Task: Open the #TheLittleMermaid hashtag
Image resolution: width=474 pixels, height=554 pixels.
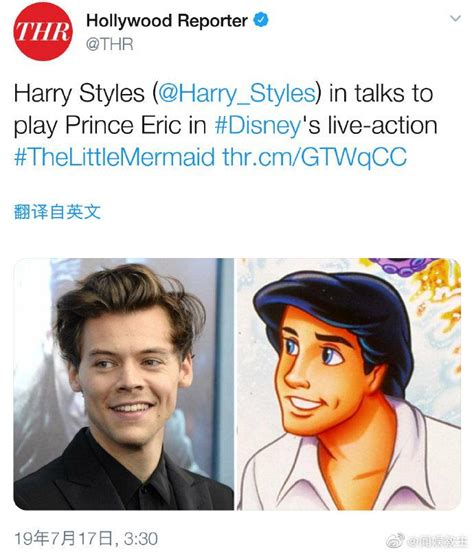Action: pyautogui.click(x=114, y=157)
